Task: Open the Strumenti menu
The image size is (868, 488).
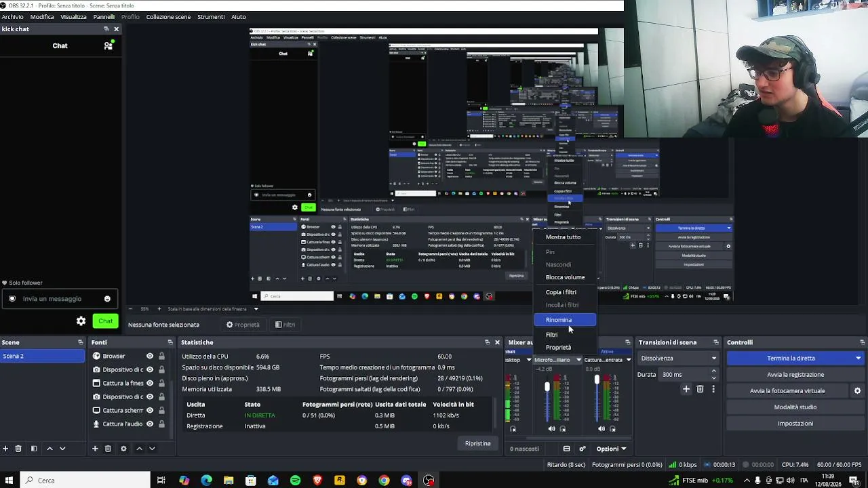Action: (211, 17)
